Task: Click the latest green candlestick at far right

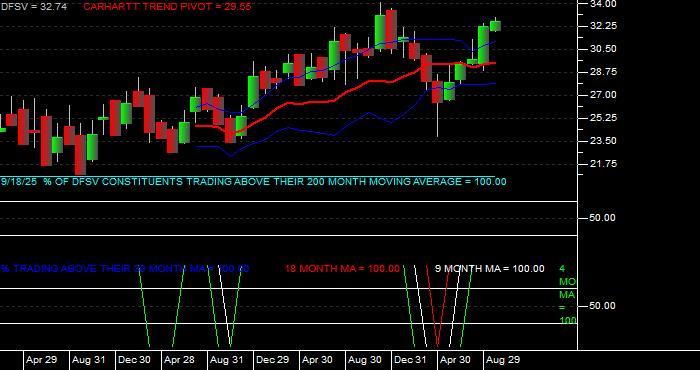Action: coord(495,26)
